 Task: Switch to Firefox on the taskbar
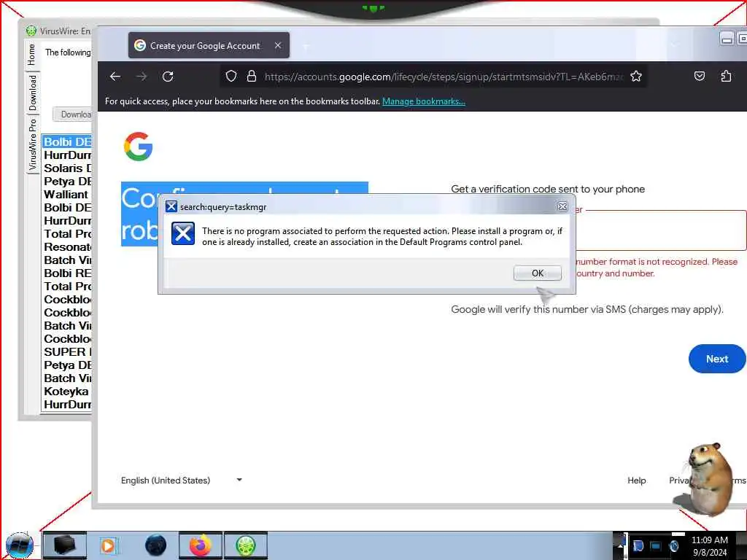pyautogui.click(x=201, y=545)
